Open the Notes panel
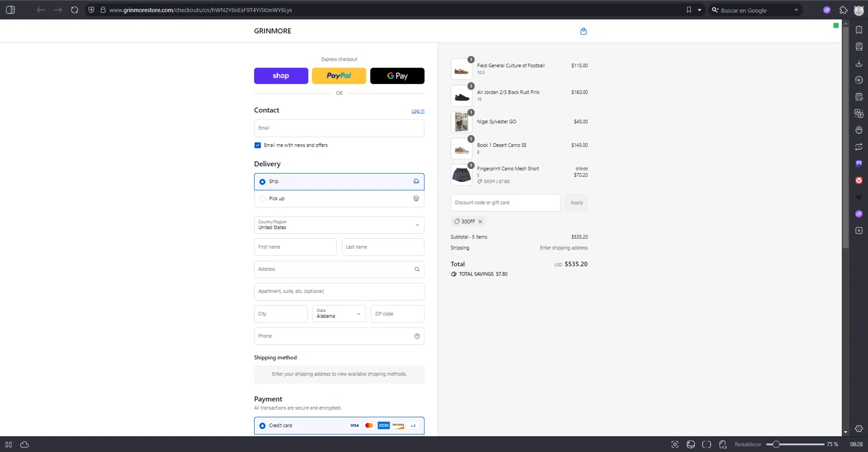 pos(859,97)
